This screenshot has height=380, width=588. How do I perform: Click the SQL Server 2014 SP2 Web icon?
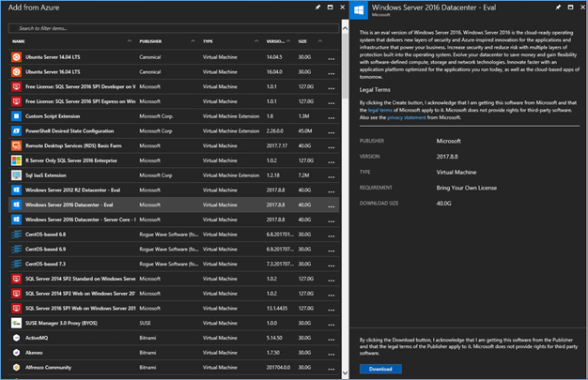pyautogui.click(x=16, y=294)
